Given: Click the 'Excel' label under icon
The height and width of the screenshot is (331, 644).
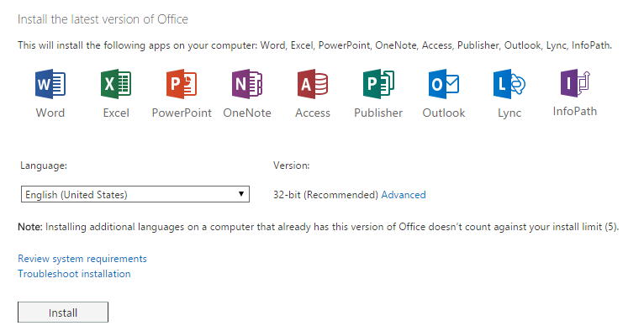Looking at the screenshot, I should 116,113.
